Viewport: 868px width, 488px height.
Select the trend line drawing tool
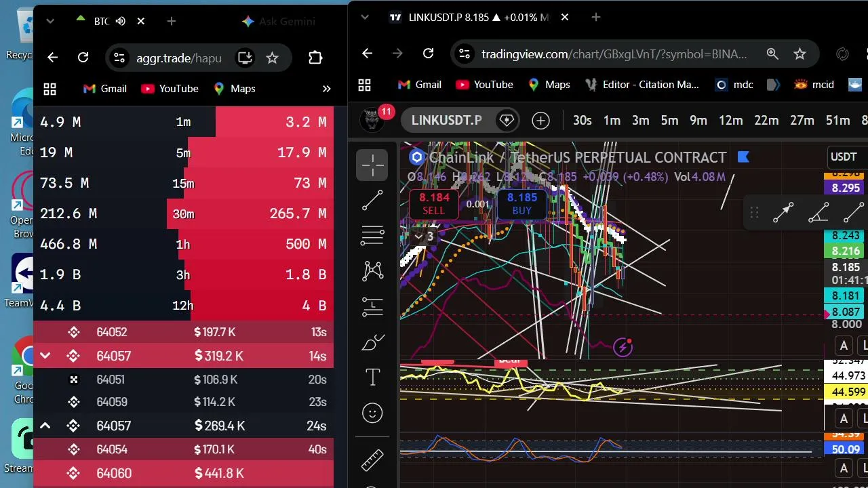click(372, 200)
